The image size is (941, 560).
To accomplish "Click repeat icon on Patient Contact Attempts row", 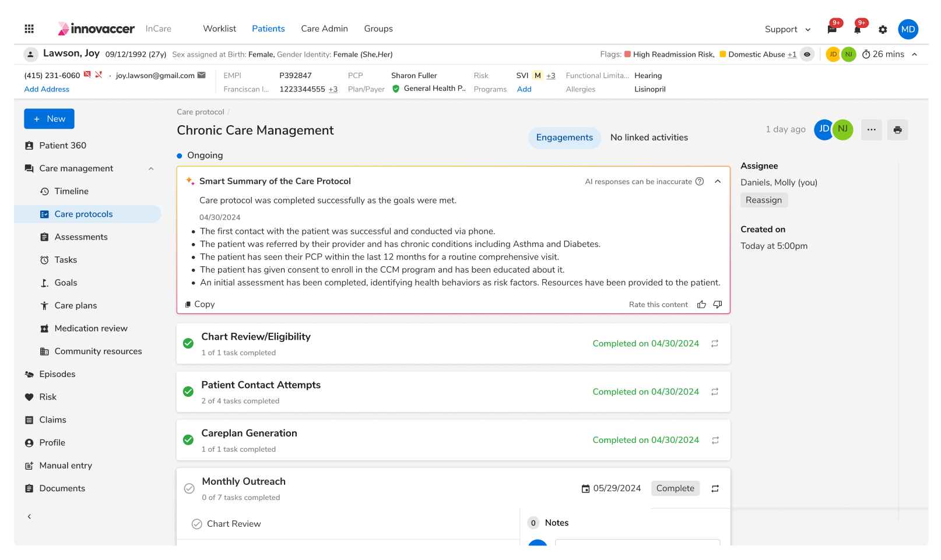I will tap(715, 392).
